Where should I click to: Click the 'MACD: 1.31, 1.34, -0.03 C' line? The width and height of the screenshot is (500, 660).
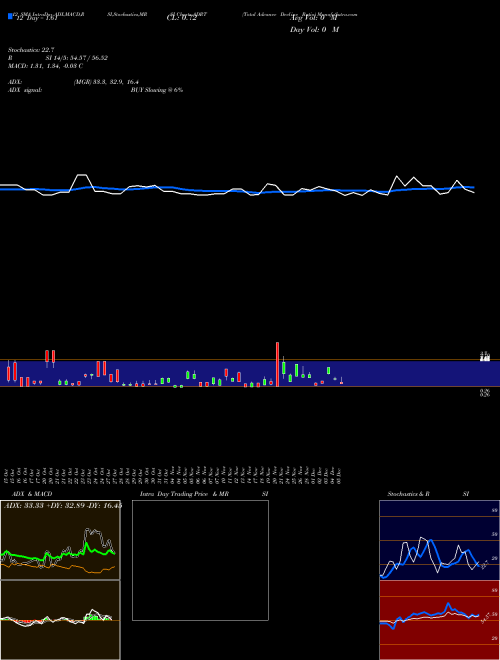pos(45,66)
